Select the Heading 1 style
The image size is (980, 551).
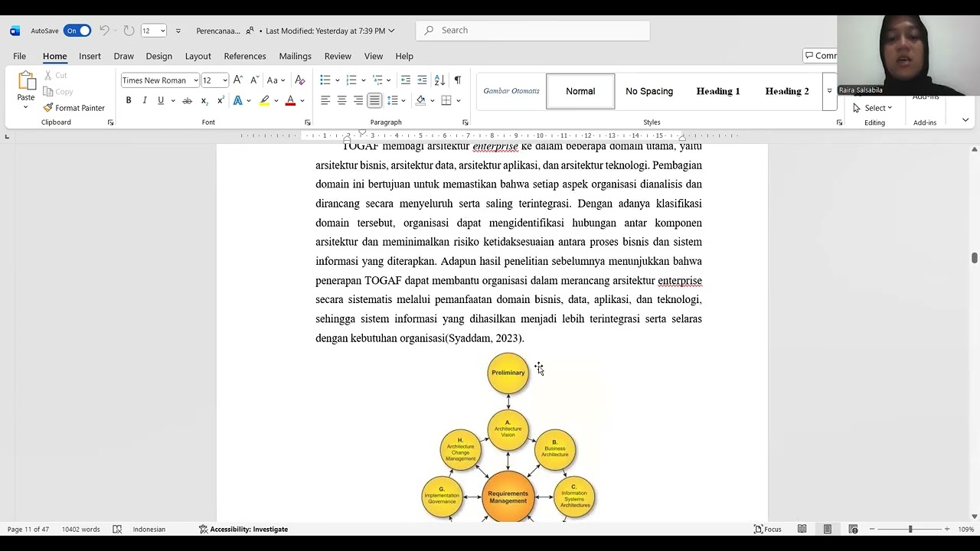[x=718, y=91]
